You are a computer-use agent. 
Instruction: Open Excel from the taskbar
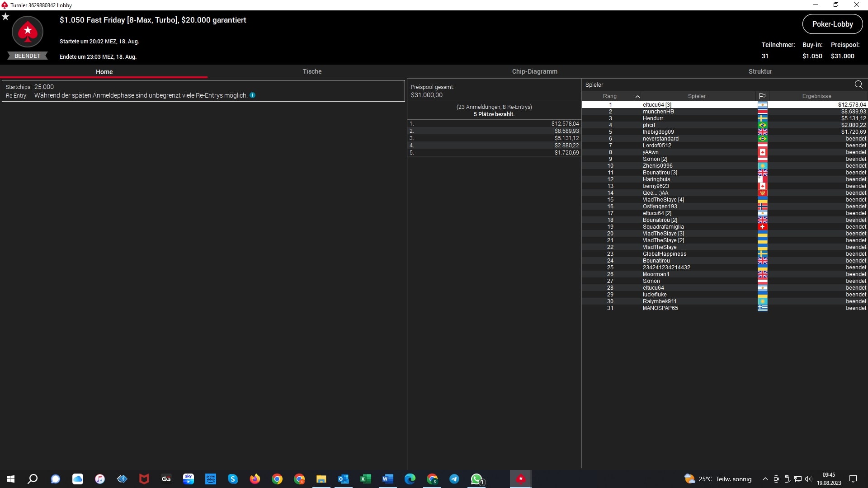(365, 479)
